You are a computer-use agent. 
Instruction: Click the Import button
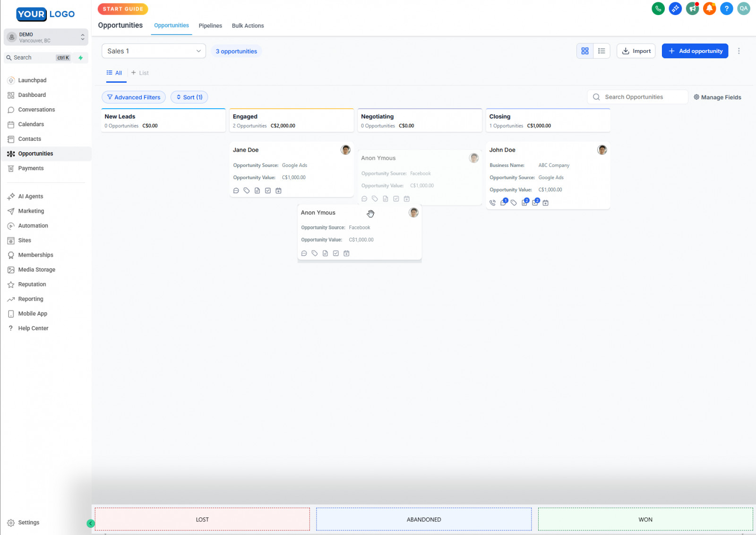coord(636,51)
